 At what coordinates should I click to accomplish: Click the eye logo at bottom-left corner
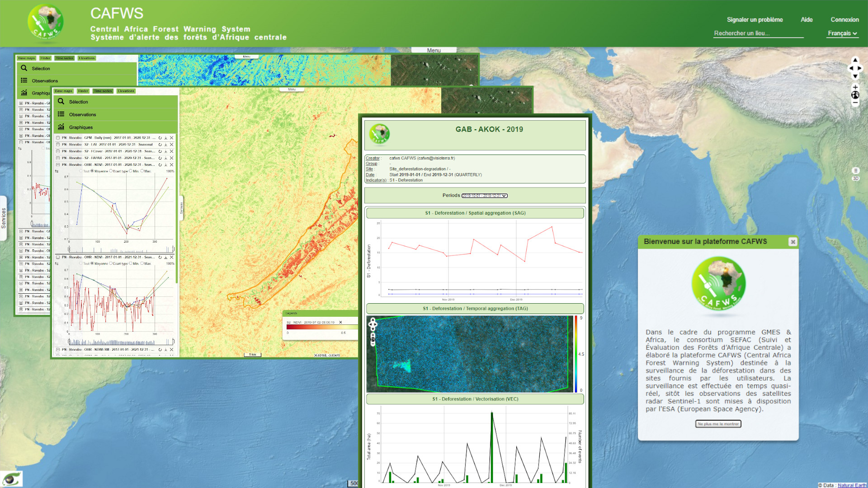(x=11, y=479)
